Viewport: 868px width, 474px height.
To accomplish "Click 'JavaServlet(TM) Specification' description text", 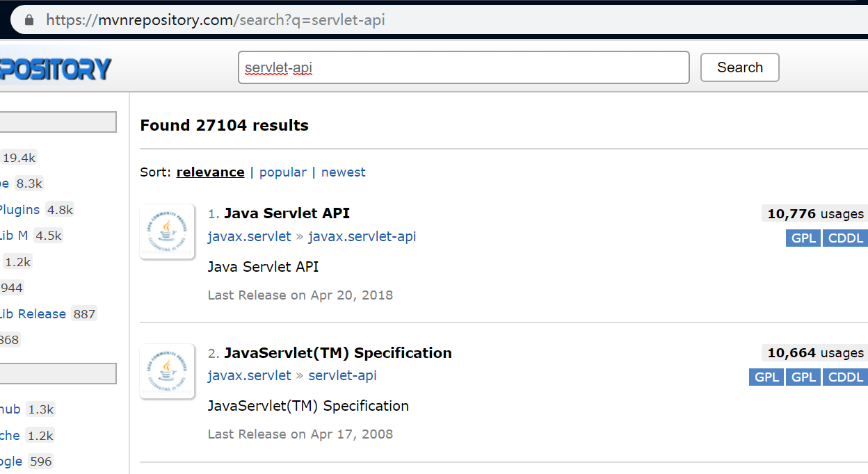I will point(308,406).
